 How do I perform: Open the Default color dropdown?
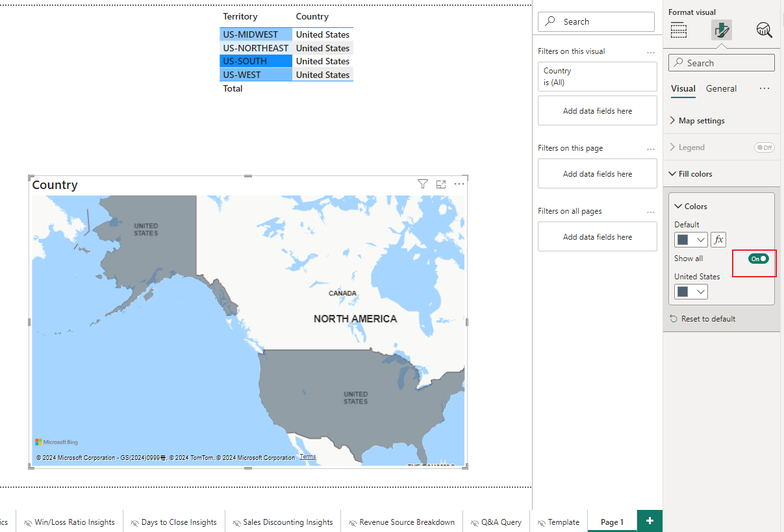pos(701,240)
